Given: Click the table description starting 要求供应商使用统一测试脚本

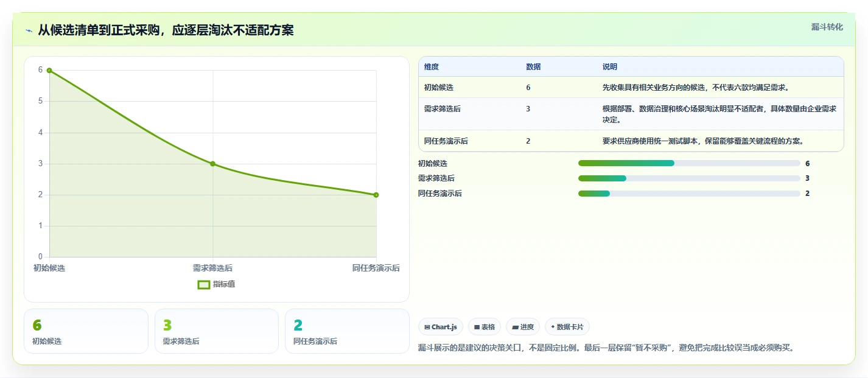Looking at the screenshot, I should 703,141.
